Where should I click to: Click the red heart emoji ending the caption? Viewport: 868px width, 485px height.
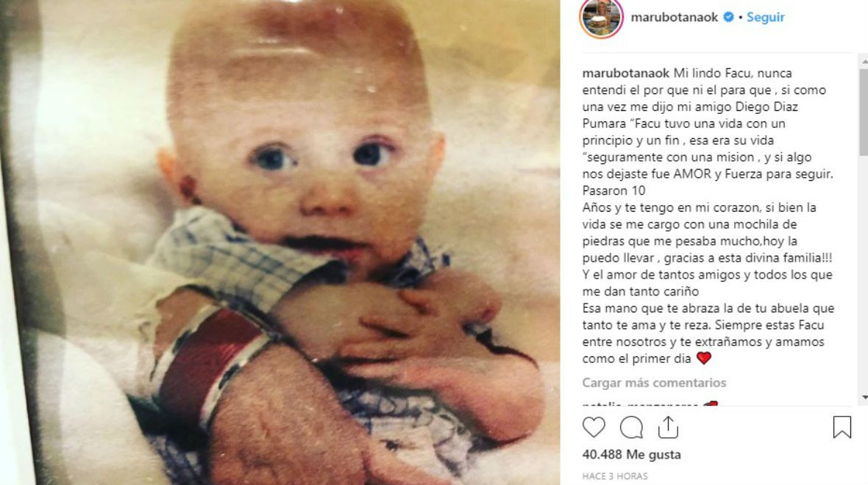point(703,359)
